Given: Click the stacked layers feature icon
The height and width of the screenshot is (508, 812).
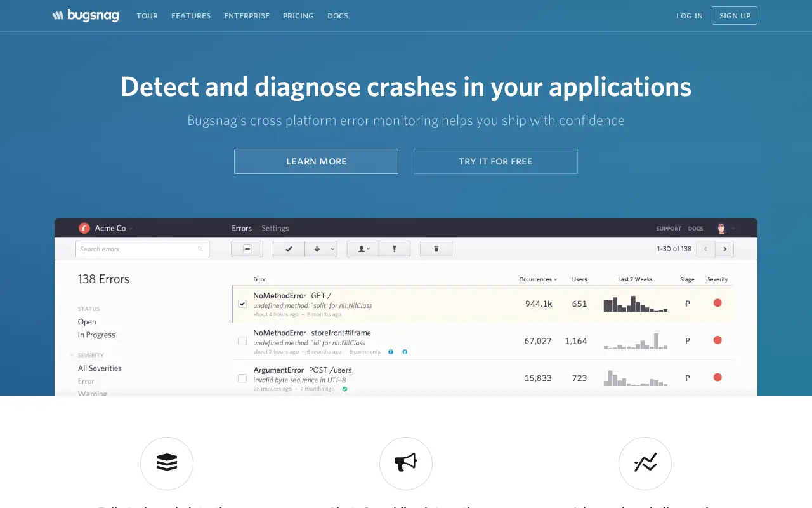Looking at the screenshot, I should coord(167,464).
